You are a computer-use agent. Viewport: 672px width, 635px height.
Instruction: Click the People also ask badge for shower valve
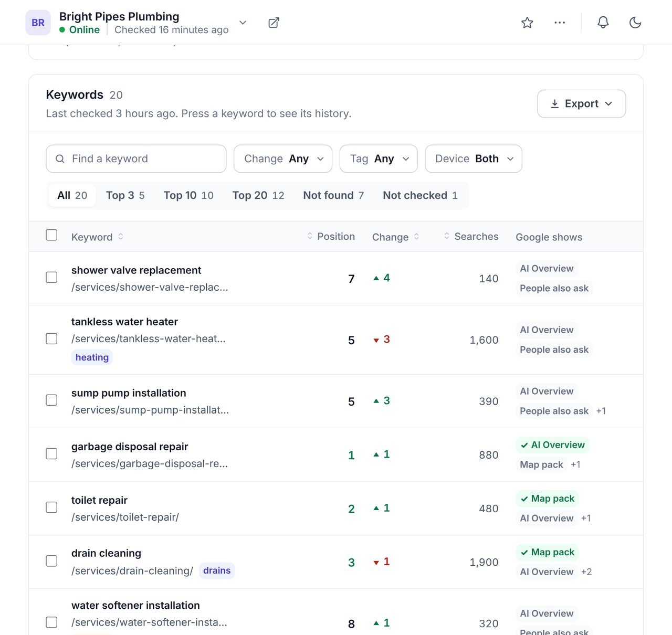tap(554, 288)
